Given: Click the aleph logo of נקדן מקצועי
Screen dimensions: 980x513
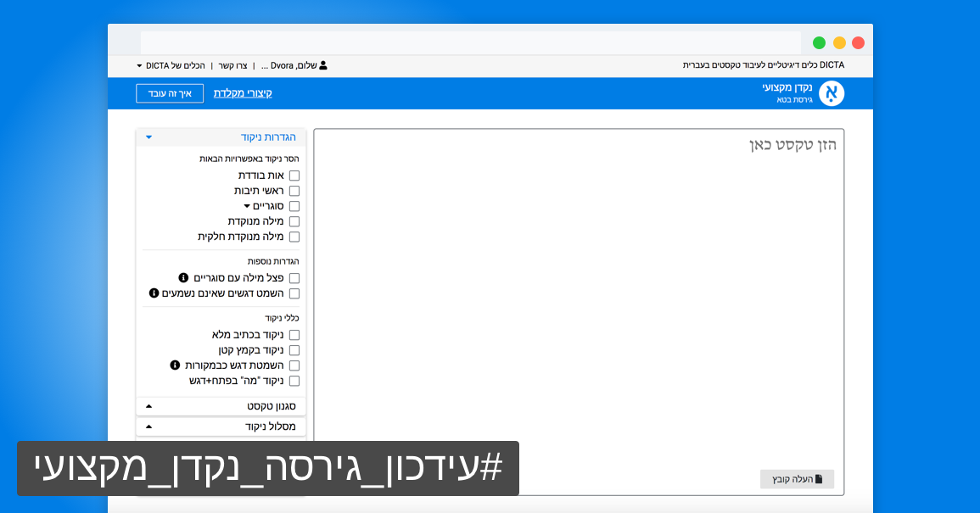Looking at the screenshot, I should click(832, 94).
